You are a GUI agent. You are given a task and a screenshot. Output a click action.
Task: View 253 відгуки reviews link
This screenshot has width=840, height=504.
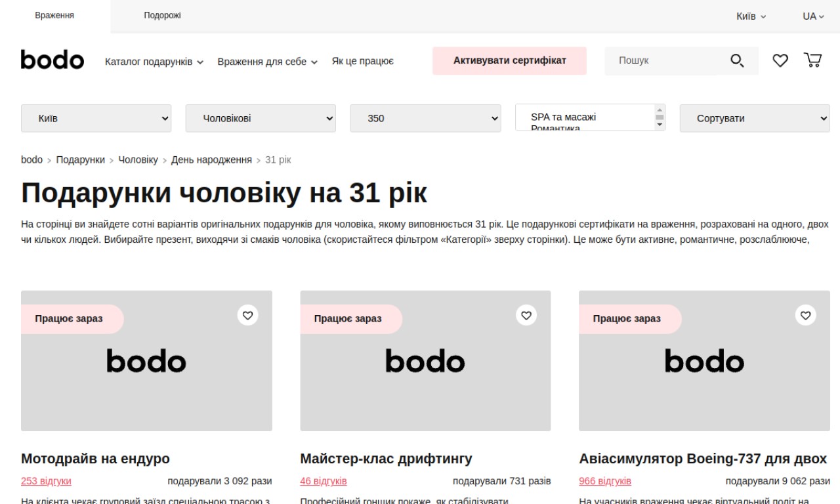click(46, 481)
